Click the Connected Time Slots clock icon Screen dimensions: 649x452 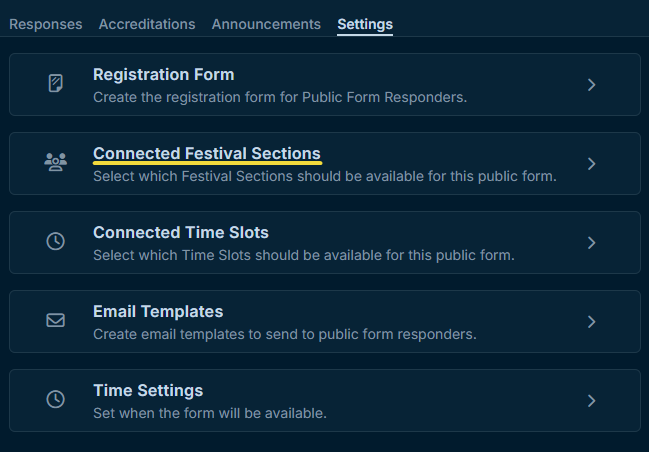coord(56,242)
